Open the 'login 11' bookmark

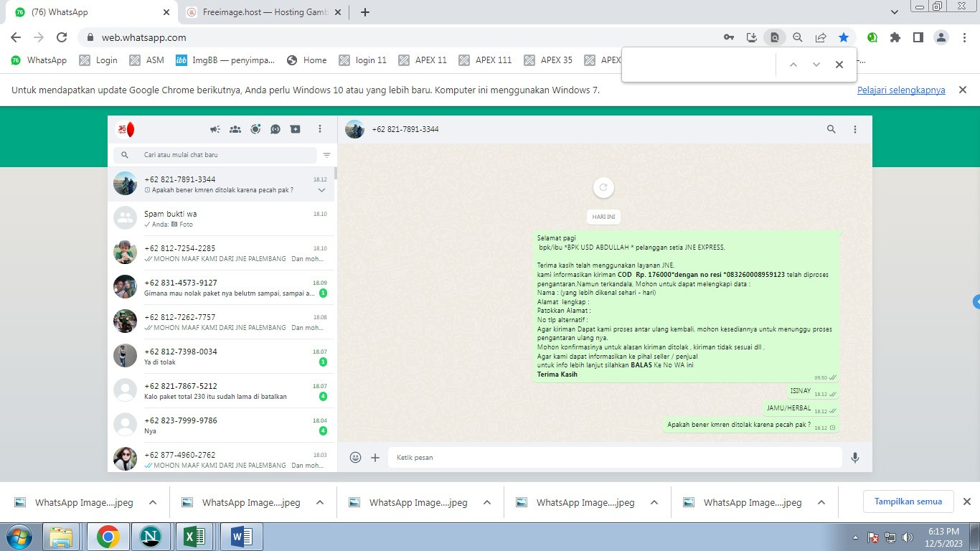pos(362,60)
